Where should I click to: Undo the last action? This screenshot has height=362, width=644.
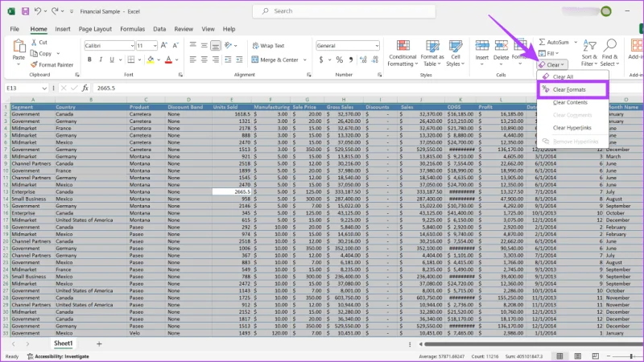click(37, 11)
